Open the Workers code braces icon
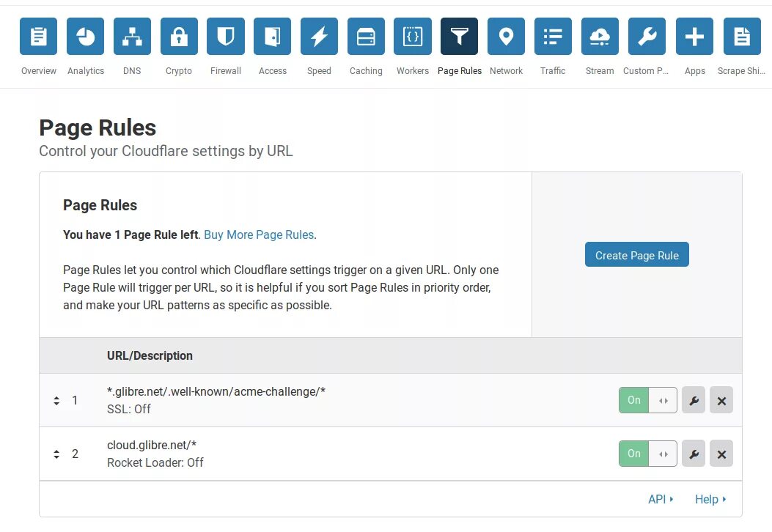The height and width of the screenshot is (532, 772). (x=413, y=37)
